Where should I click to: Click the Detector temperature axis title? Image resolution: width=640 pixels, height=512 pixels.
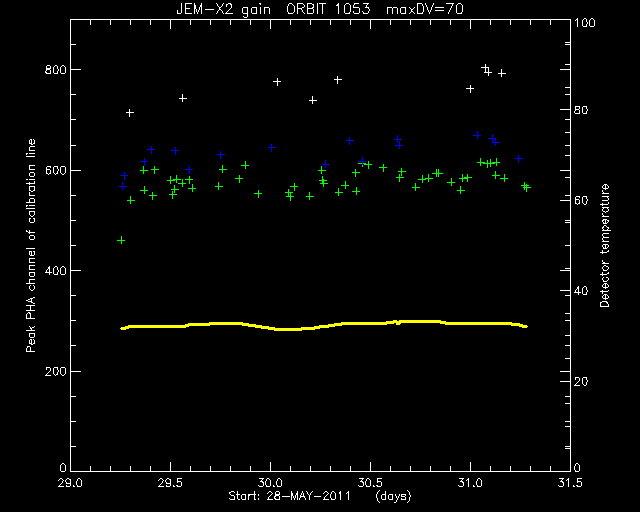604,246
